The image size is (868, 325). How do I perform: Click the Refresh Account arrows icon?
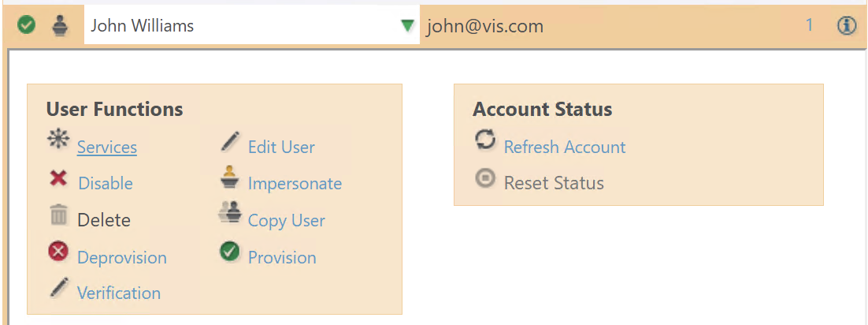[485, 140]
